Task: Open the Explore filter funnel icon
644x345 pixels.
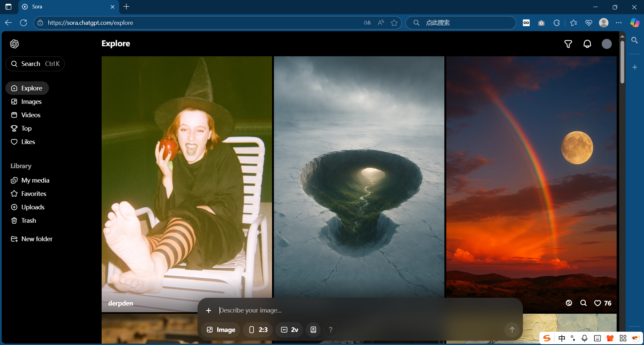Action: [568, 44]
